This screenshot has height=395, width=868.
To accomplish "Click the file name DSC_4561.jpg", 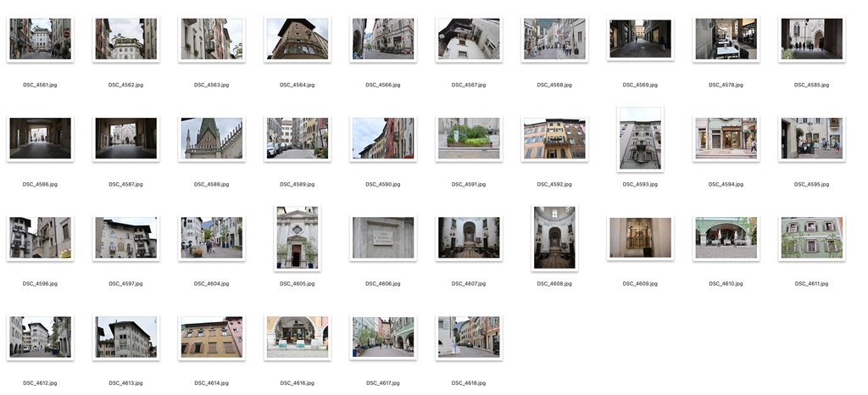I will 40,86.
